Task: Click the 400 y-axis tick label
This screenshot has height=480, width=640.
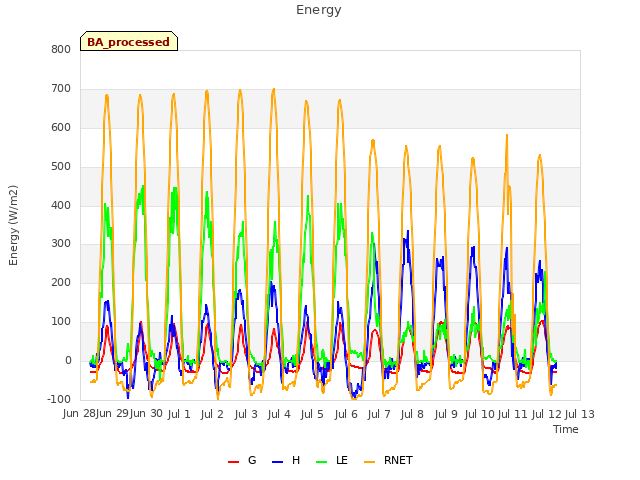Action: click(61, 205)
